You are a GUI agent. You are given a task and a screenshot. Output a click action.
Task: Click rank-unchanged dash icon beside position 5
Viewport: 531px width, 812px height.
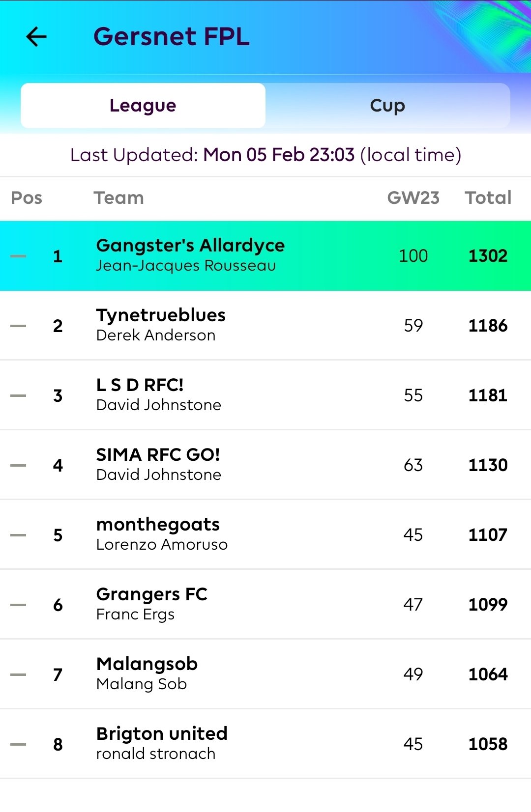(x=18, y=535)
